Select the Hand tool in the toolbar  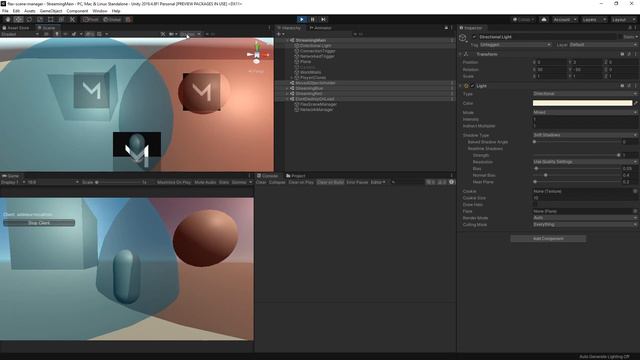(x=8, y=20)
